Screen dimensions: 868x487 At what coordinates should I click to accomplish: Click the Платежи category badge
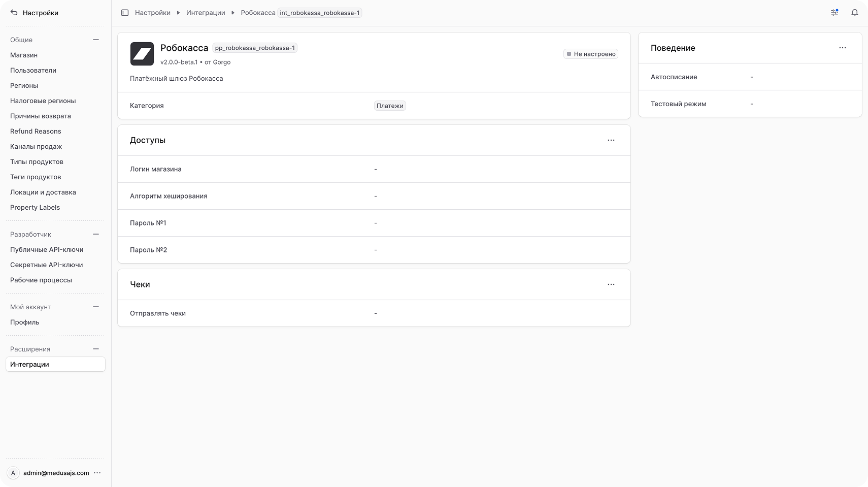(x=390, y=106)
